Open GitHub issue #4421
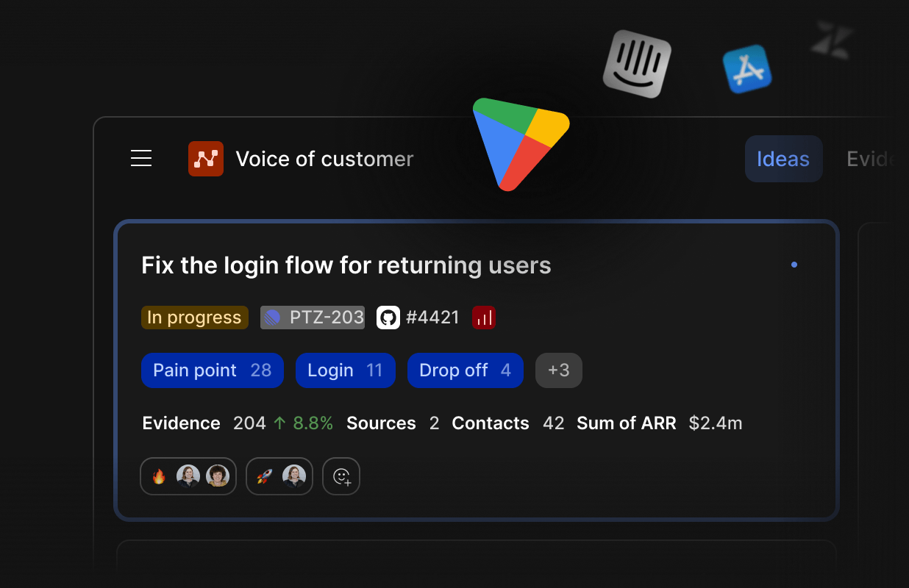The image size is (909, 588). pyautogui.click(x=432, y=318)
